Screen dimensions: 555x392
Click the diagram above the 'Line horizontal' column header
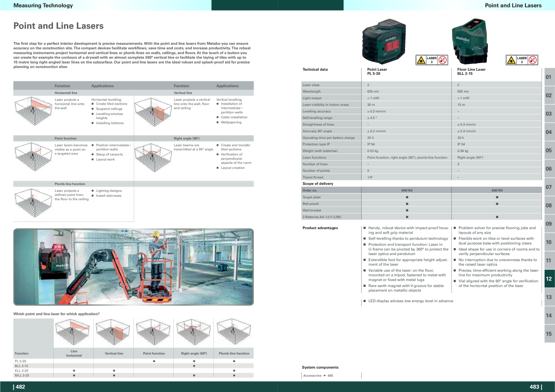click(x=73, y=332)
